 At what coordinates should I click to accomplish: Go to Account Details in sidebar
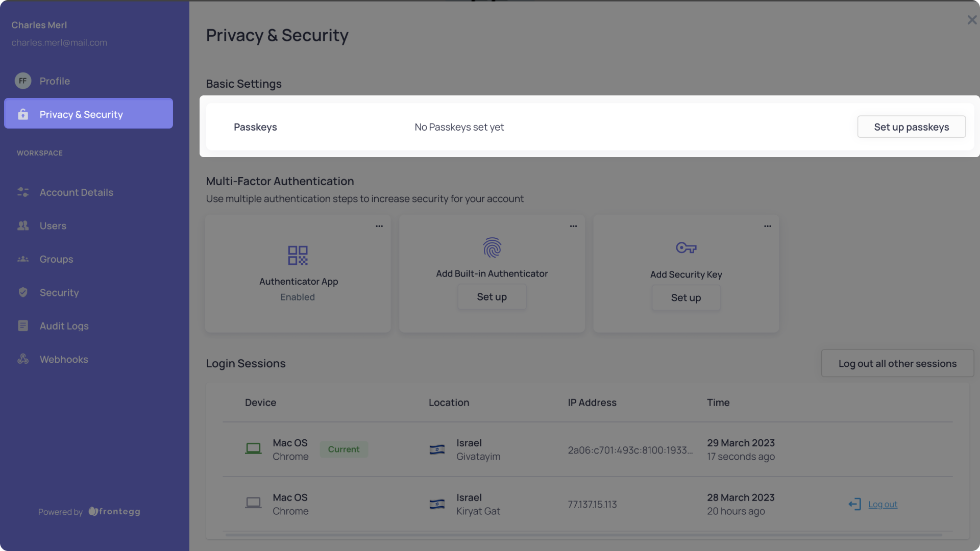point(76,192)
